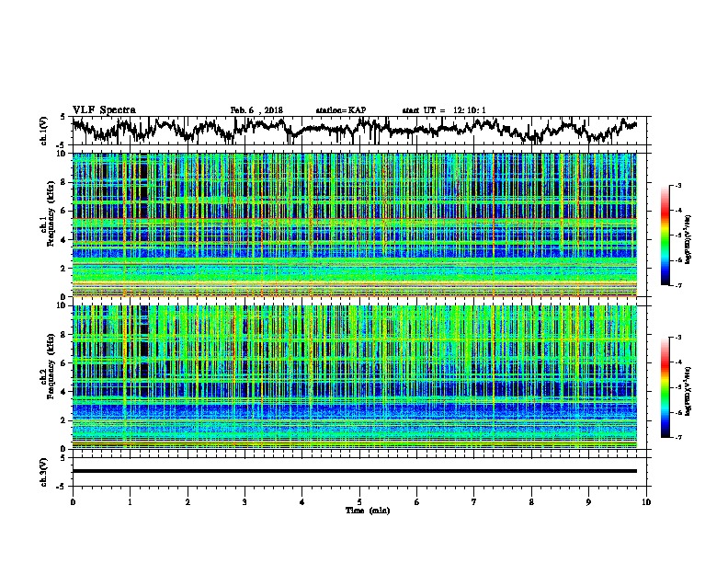Click the "2" tick on the time axis
This screenshot has height=563, width=728.
click(x=188, y=501)
